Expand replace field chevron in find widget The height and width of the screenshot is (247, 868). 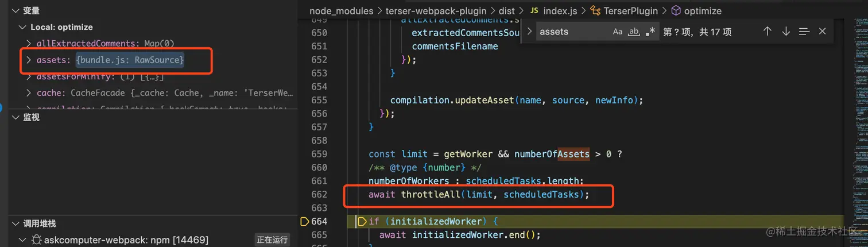coord(529,32)
